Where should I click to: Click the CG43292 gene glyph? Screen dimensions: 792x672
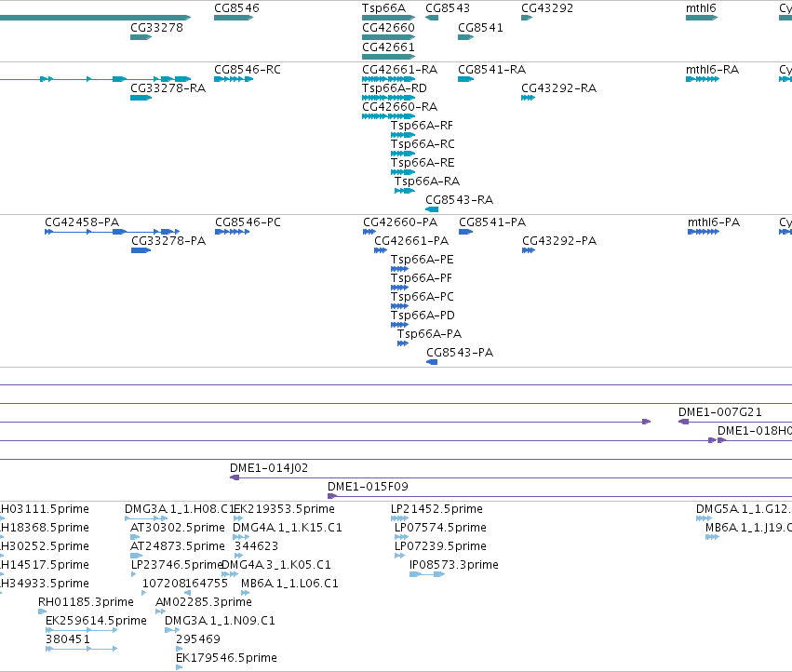(527, 18)
